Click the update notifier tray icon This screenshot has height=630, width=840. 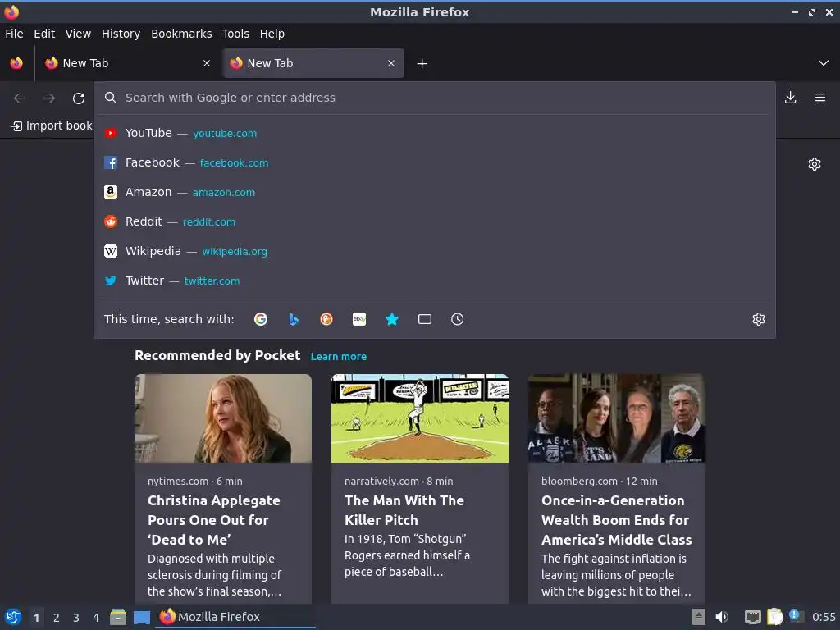pos(796,617)
